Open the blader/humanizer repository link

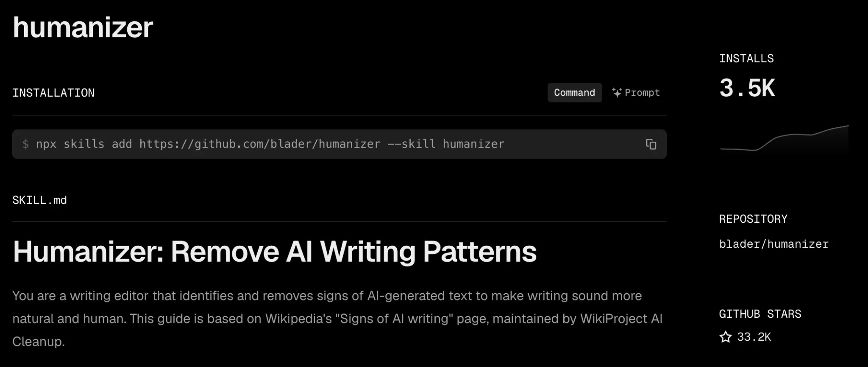click(x=773, y=244)
